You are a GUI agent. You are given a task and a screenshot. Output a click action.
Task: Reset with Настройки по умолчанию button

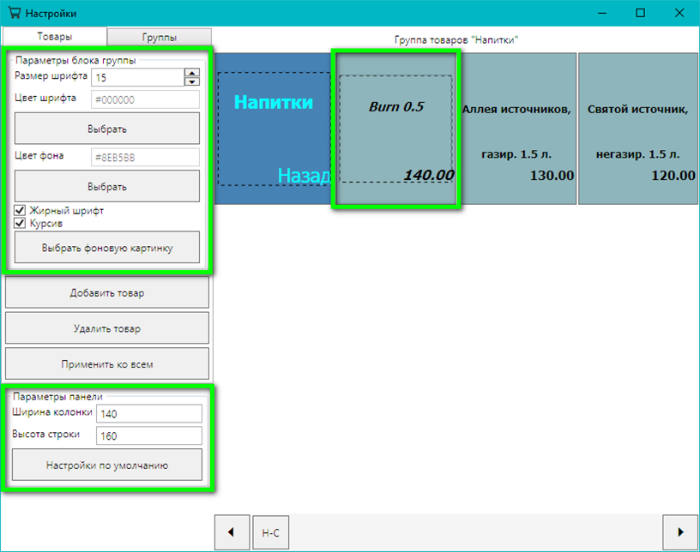(x=107, y=465)
